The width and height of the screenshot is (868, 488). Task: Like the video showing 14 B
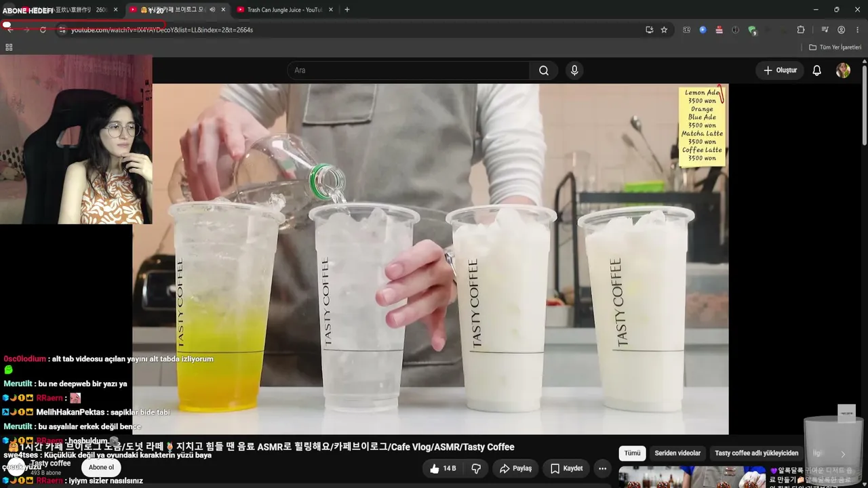[443, 468]
